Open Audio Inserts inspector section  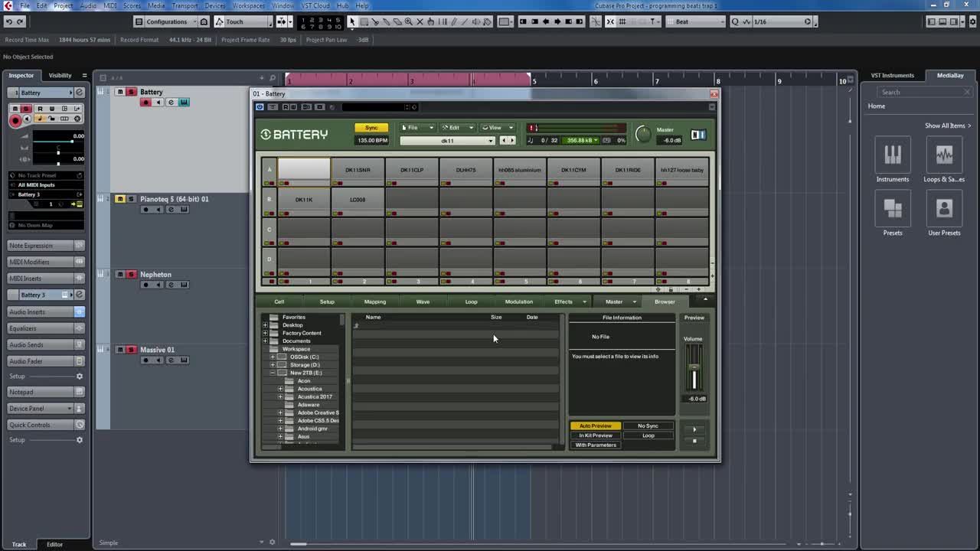[x=46, y=312]
